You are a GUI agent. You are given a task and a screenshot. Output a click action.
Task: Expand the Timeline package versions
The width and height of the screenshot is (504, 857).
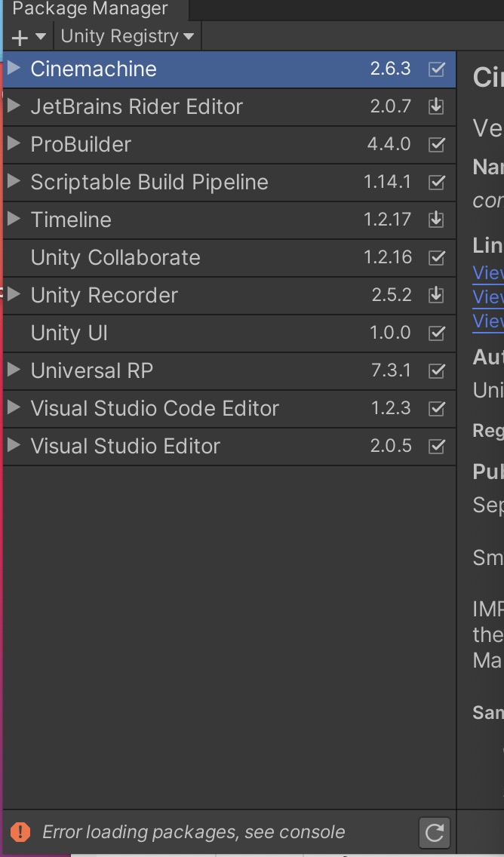(14, 219)
